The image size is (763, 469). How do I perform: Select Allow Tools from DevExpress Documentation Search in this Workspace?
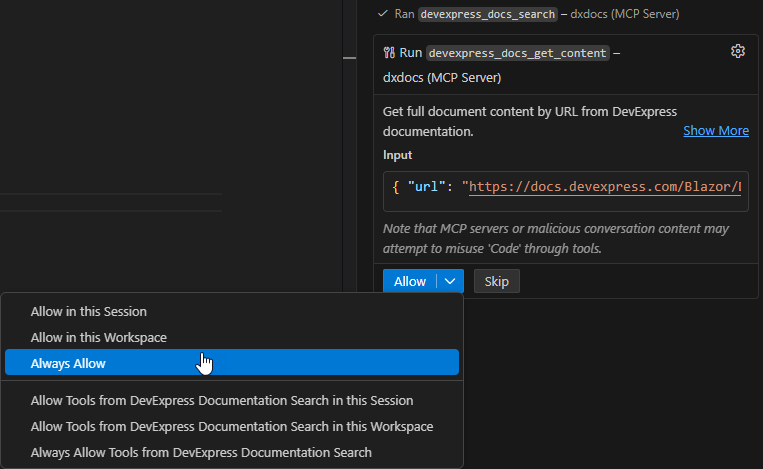pos(232,427)
